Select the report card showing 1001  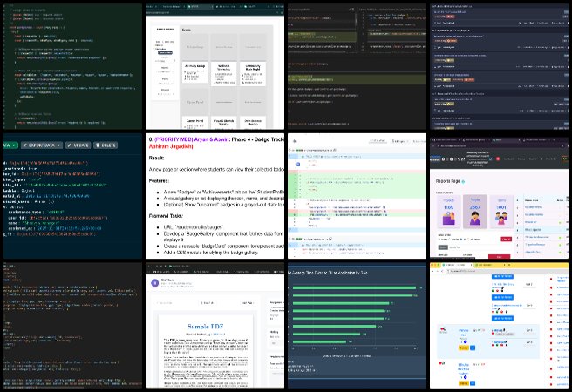tap(501, 212)
